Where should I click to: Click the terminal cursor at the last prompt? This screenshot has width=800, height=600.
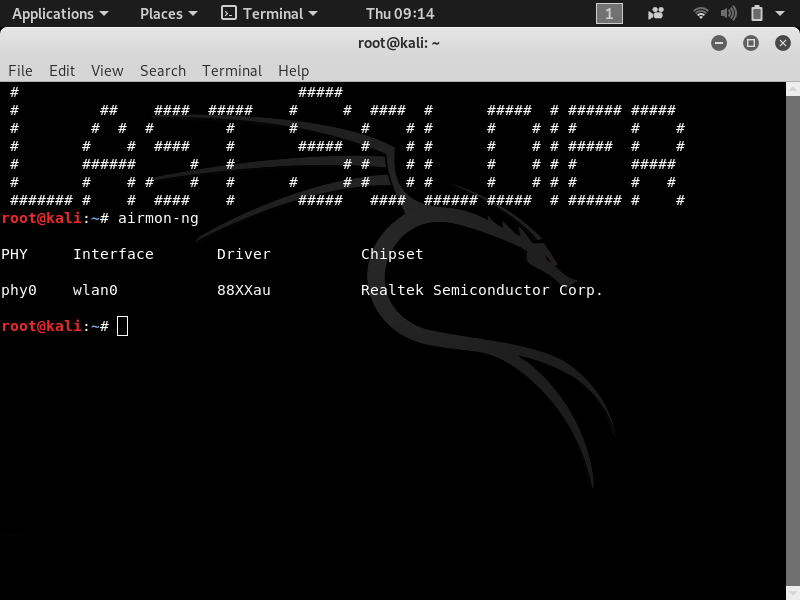122,326
